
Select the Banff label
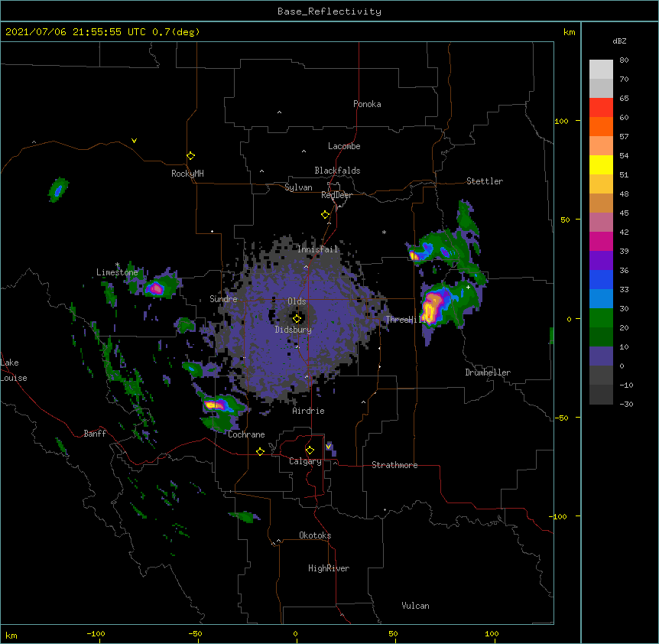[x=95, y=434]
